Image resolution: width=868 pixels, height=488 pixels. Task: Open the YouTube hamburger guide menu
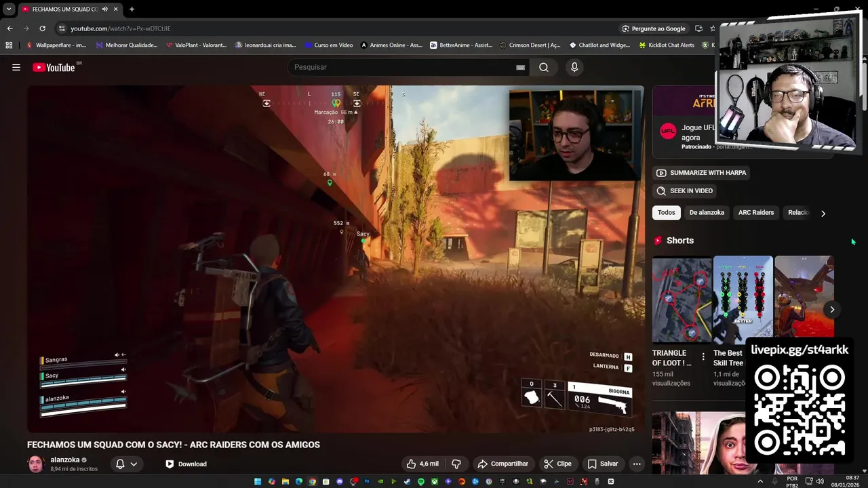click(16, 67)
